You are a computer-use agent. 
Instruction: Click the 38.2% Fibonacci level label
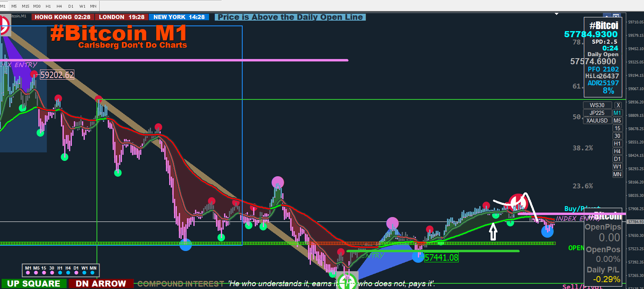[x=583, y=148]
